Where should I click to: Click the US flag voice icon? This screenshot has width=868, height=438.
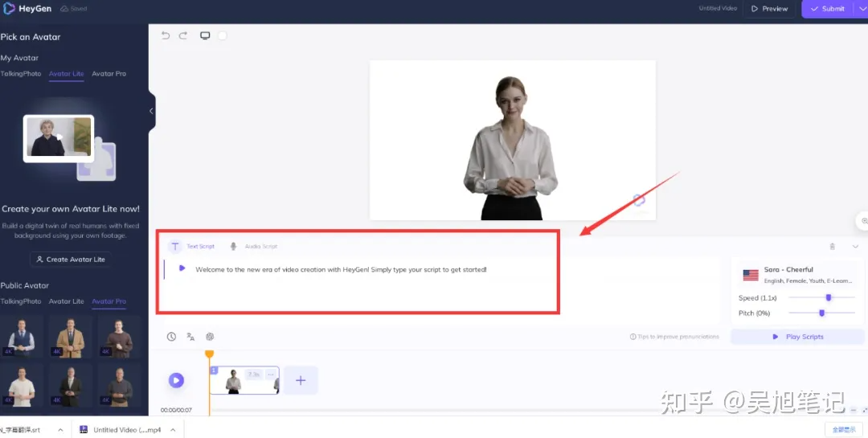tap(751, 275)
